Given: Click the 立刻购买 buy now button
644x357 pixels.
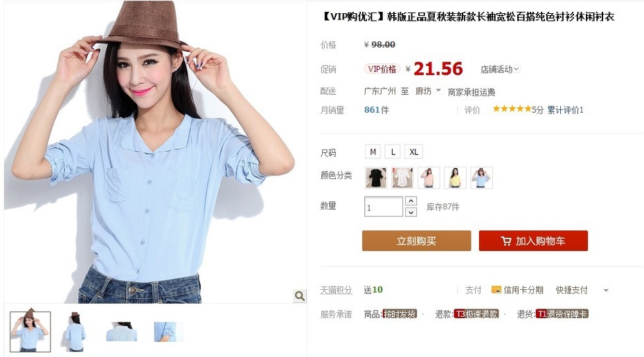Looking at the screenshot, I should coord(416,241).
